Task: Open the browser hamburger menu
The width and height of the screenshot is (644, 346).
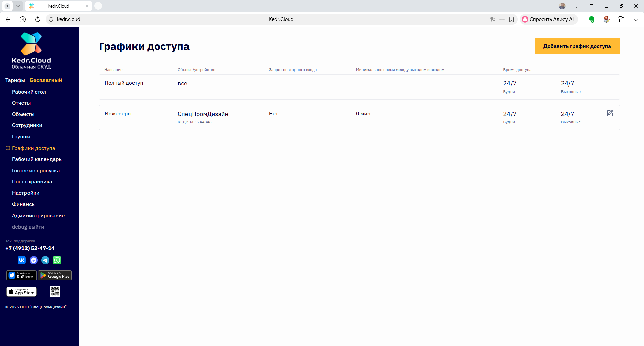Action: pyautogui.click(x=592, y=6)
